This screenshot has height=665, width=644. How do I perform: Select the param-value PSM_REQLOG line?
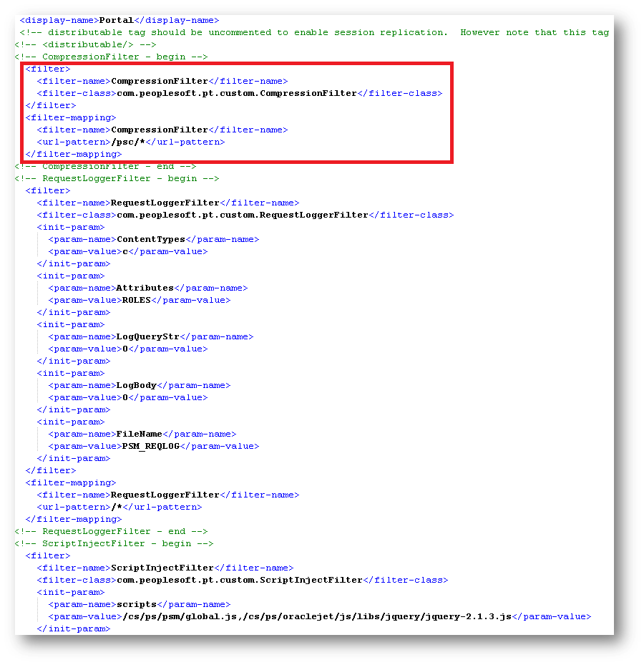[x=153, y=447]
